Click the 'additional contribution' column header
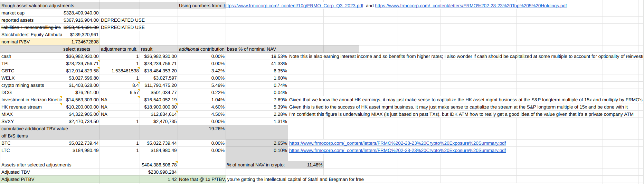Image resolution: width=644 pixels, height=184 pixels. pos(202,49)
